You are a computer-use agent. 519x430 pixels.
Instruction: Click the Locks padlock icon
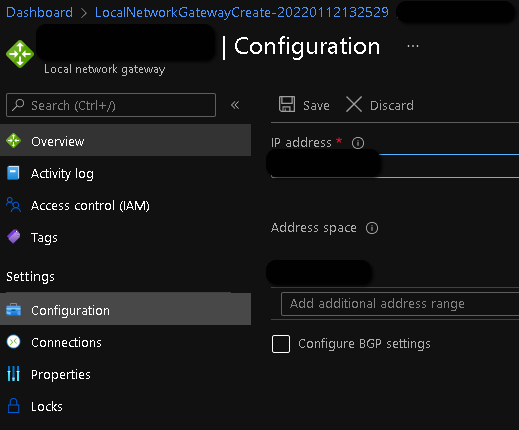13,406
